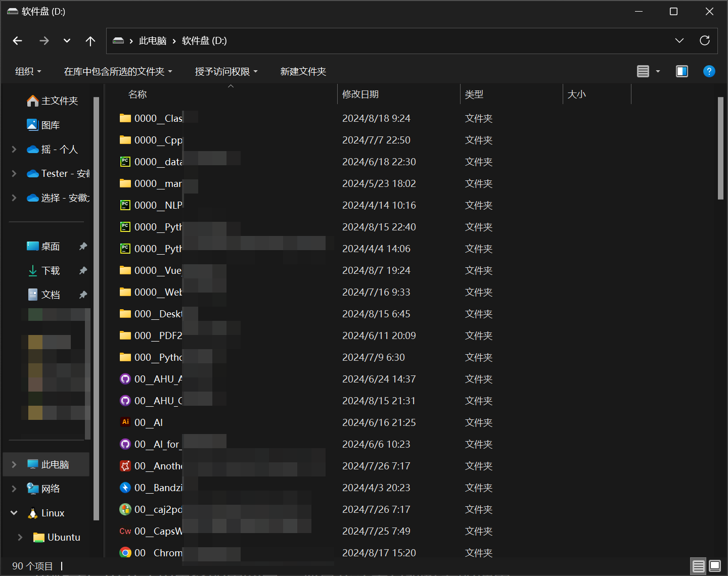
Task: Go back with the left arrow
Action: [18, 41]
